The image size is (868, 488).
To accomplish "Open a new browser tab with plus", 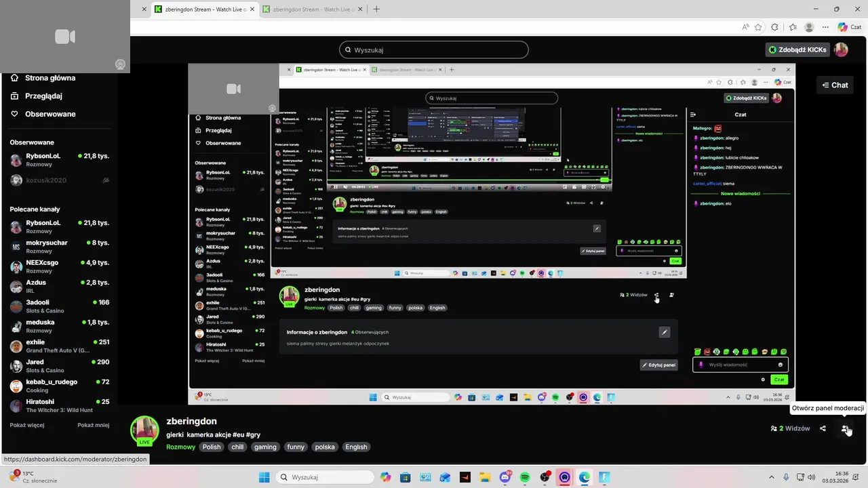I will pyautogui.click(x=376, y=9).
